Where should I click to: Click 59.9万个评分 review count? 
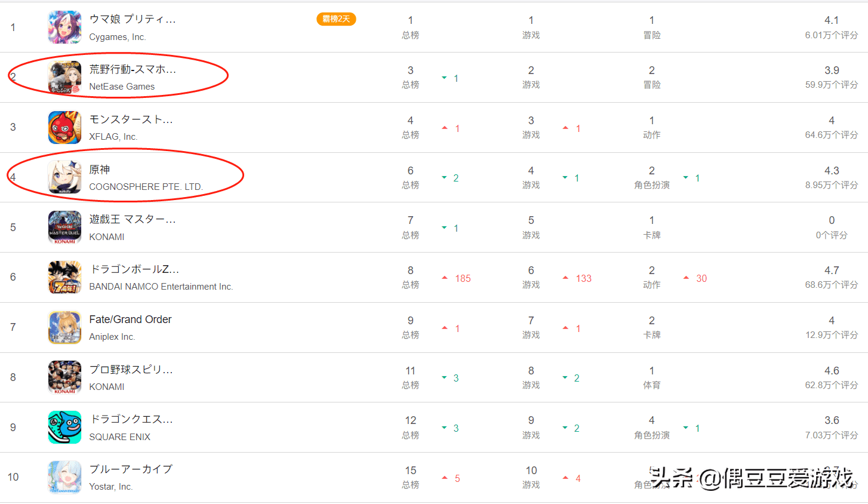pyautogui.click(x=832, y=85)
